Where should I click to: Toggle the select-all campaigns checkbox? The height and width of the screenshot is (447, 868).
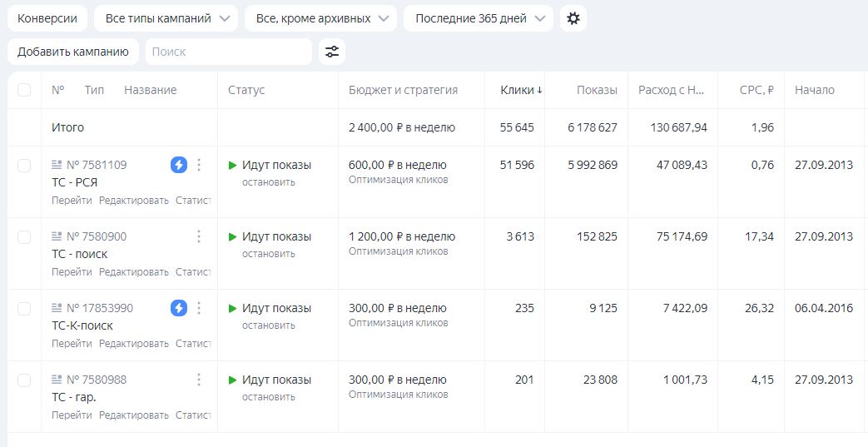24,90
